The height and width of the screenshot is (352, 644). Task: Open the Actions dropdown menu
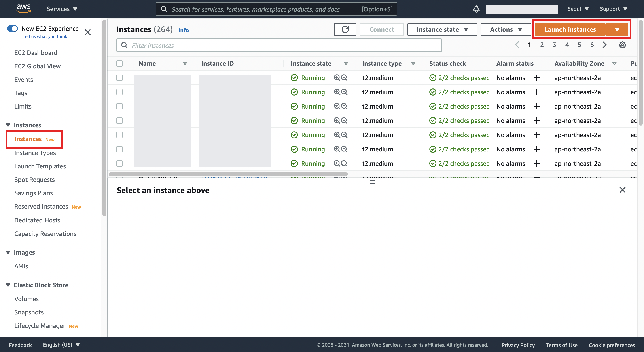tap(506, 29)
